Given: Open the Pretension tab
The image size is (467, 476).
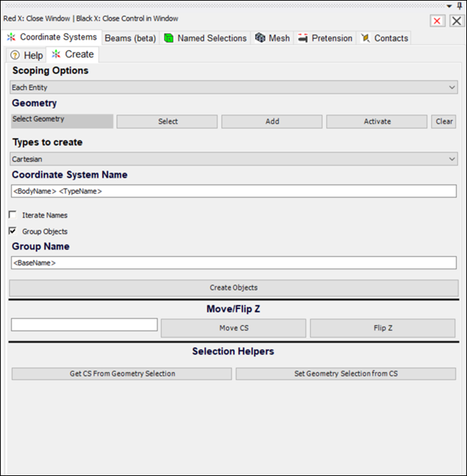Looking at the screenshot, I should [x=325, y=38].
